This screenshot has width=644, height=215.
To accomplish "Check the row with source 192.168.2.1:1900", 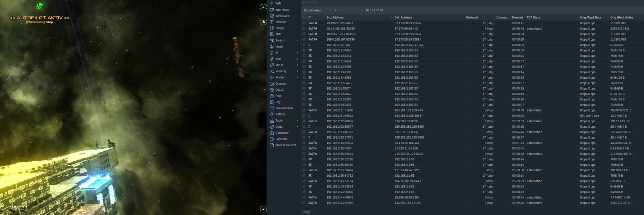I will [304, 45].
